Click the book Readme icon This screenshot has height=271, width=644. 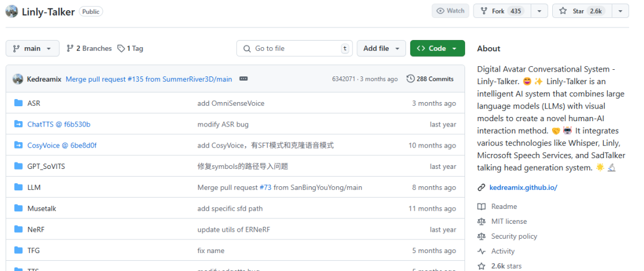[481, 207]
